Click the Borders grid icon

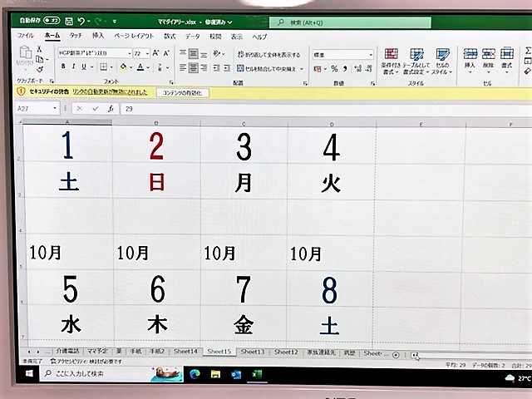pyautogui.click(x=103, y=66)
